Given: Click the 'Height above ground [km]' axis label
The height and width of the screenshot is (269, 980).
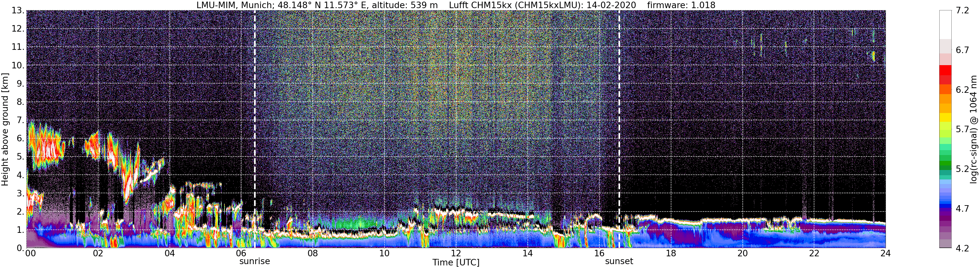Looking at the screenshot, I should click(5, 129).
